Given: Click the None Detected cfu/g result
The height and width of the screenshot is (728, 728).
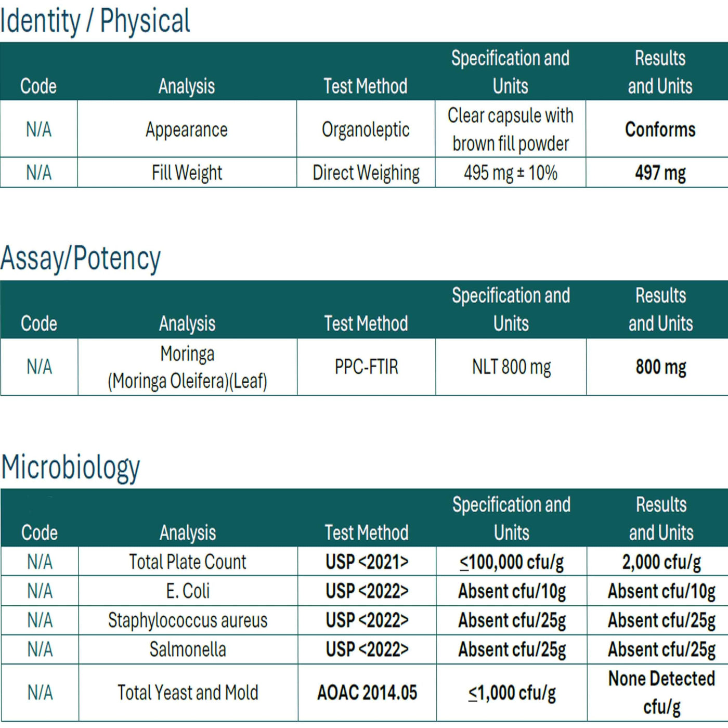Looking at the screenshot, I should (x=661, y=693).
